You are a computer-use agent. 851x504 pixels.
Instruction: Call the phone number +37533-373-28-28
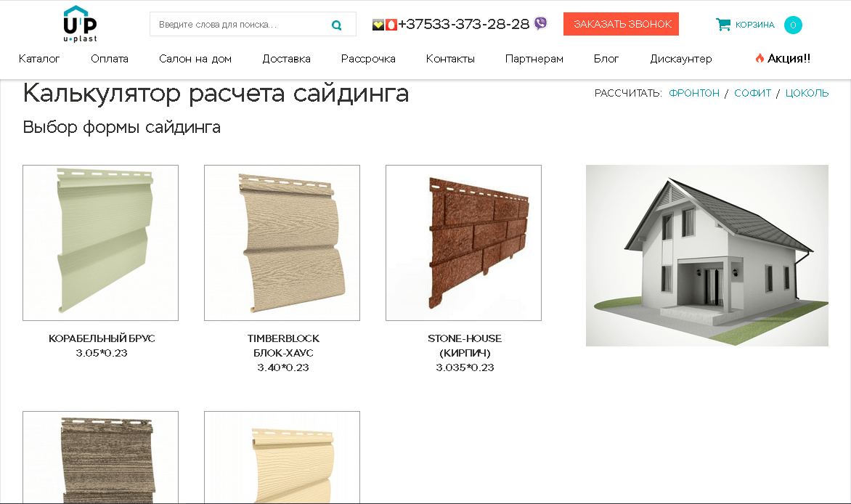(463, 24)
